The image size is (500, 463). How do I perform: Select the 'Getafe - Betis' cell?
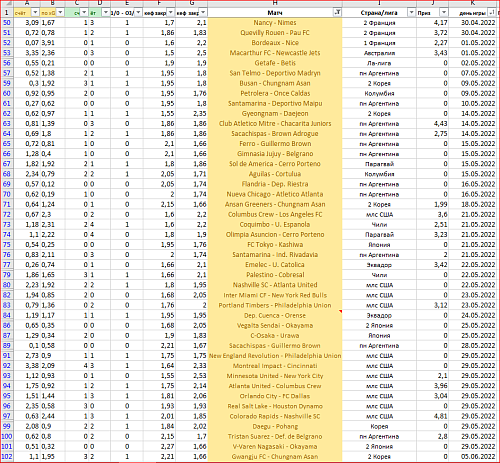click(275, 63)
